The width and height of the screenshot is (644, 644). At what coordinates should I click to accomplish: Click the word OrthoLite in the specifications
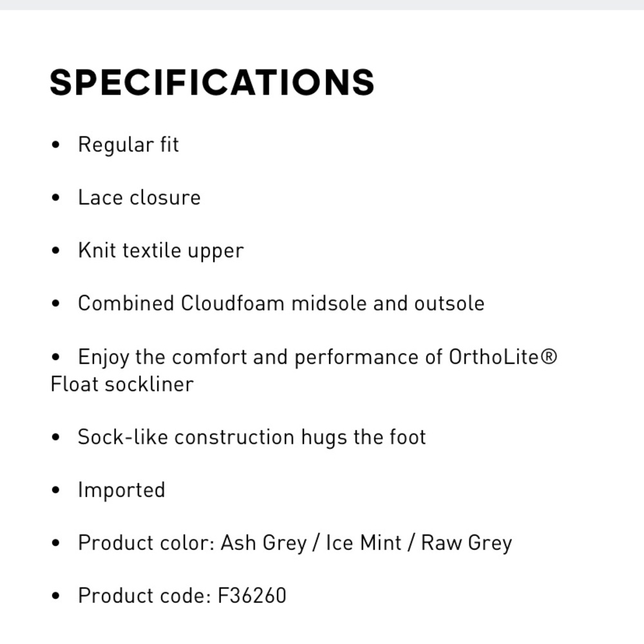coord(494,357)
